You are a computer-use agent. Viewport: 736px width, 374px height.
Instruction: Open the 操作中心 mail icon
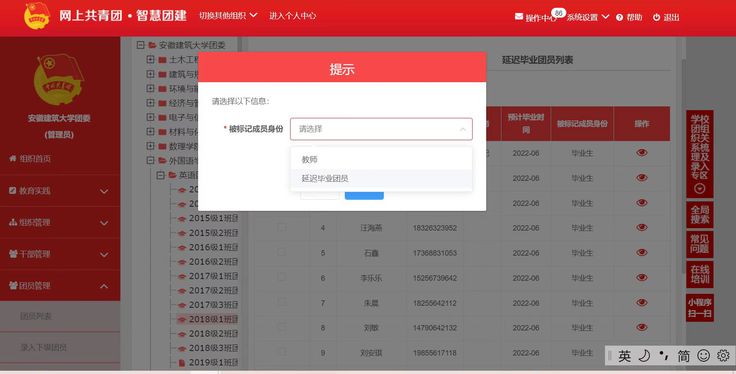(x=519, y=16)
